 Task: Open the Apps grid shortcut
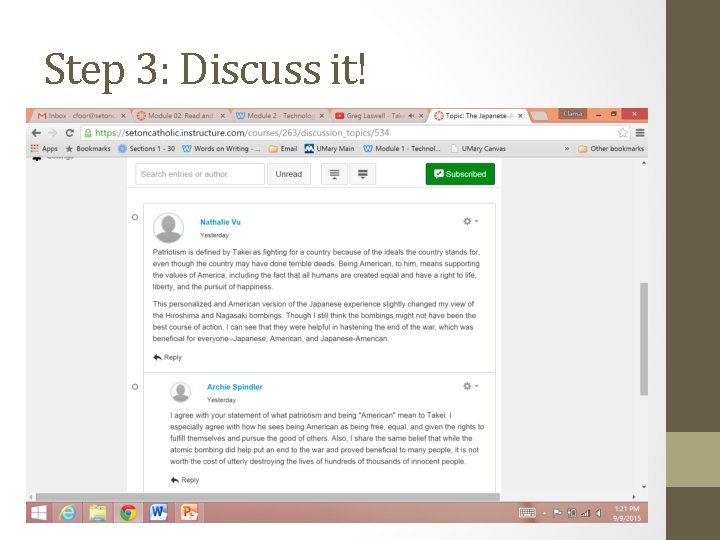[44, 148]
